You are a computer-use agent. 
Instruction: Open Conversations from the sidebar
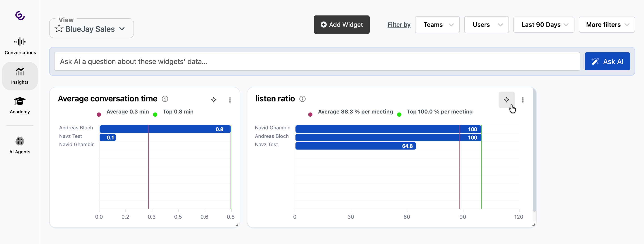point(20,46)
